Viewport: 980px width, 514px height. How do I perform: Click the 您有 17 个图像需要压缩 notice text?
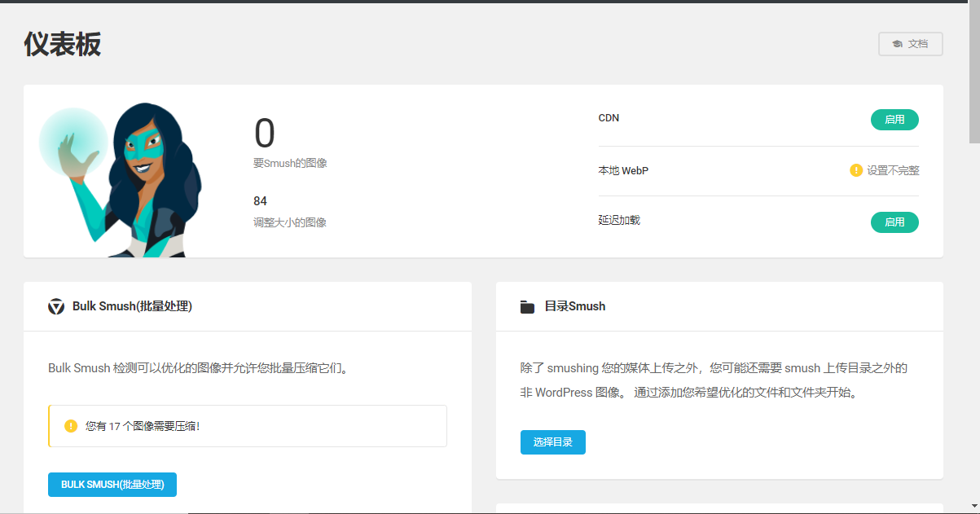pos(143,425)
